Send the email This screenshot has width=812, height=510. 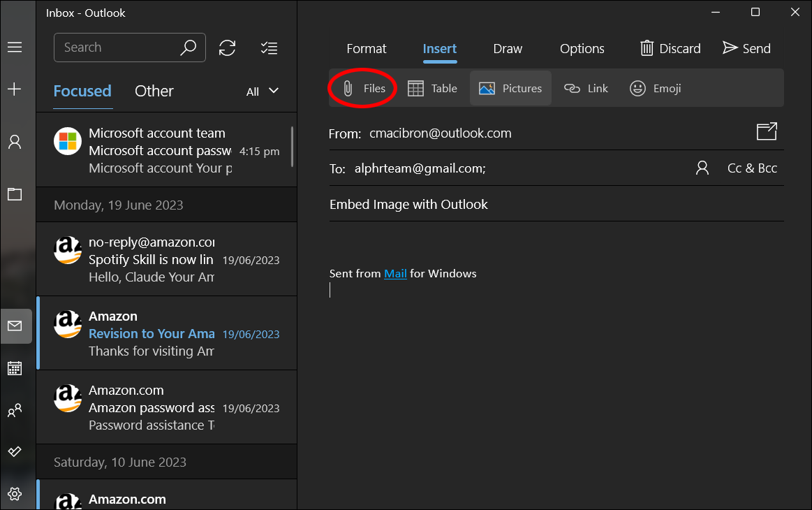point(746,48)
